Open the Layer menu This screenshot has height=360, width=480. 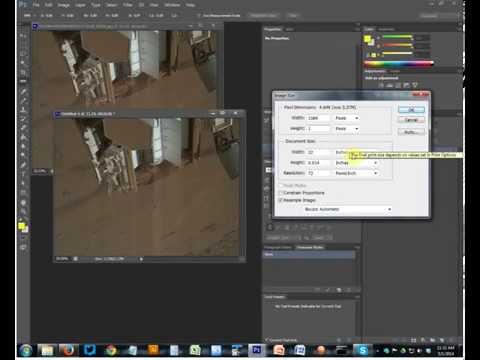coord(80,5)
